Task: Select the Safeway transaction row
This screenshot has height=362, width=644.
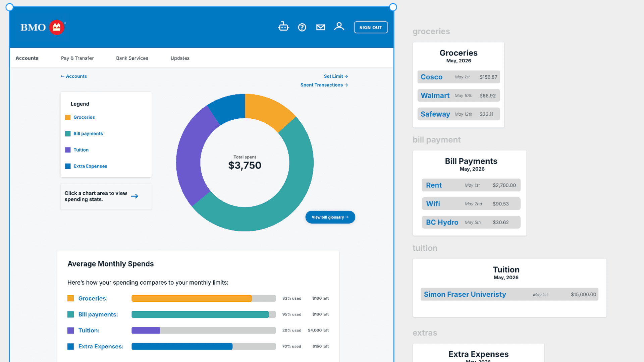Action: tap(459, 114)
